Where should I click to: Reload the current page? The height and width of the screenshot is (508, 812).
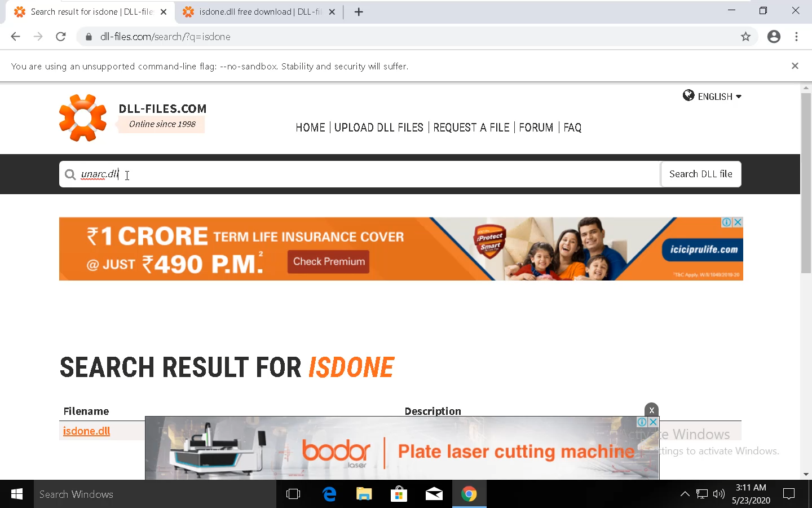tap(61, 37)
